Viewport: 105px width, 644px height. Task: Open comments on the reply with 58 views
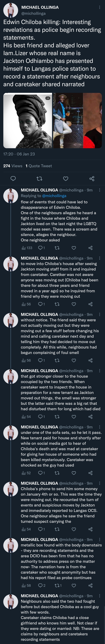(x=41, y=585)
